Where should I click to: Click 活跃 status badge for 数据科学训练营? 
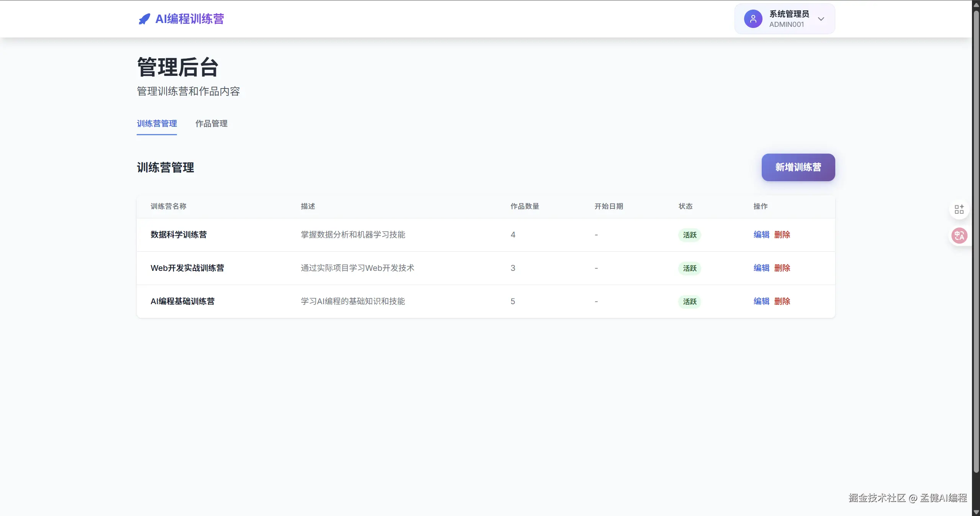click(x=689, y=235)
